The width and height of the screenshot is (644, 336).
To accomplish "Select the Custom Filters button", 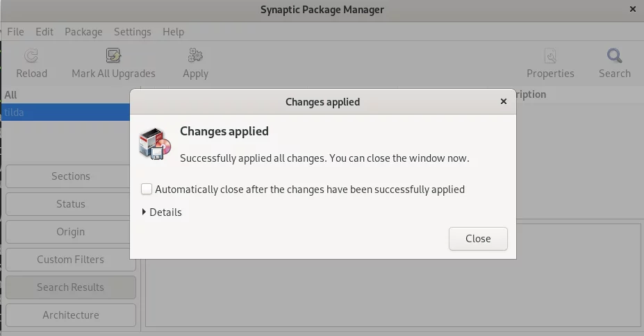I will coord(71,260).
